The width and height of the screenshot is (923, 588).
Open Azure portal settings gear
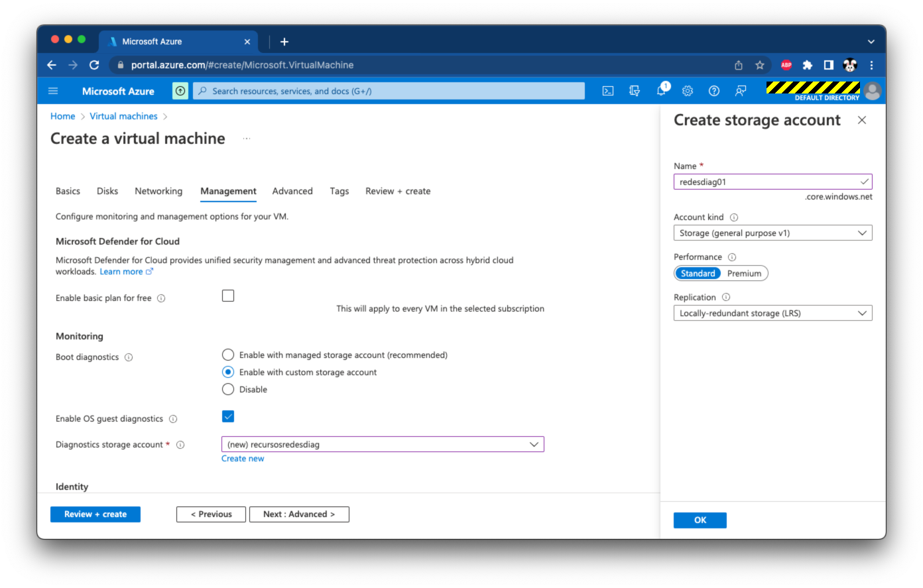tap(688, 91)
